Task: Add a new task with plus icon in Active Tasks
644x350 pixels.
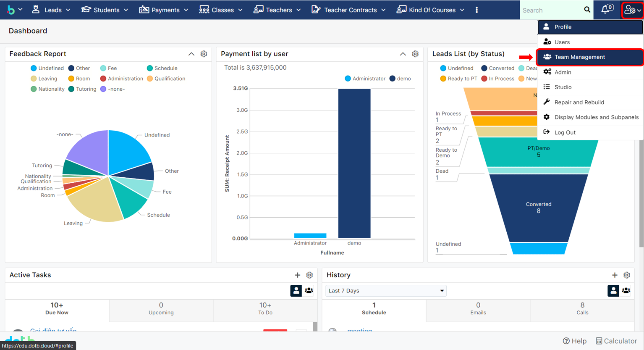Action: 297,275
